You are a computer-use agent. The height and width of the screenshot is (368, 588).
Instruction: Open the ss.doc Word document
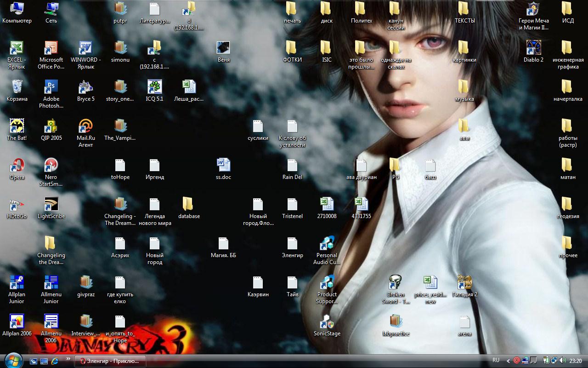click(x=223, y=169)
